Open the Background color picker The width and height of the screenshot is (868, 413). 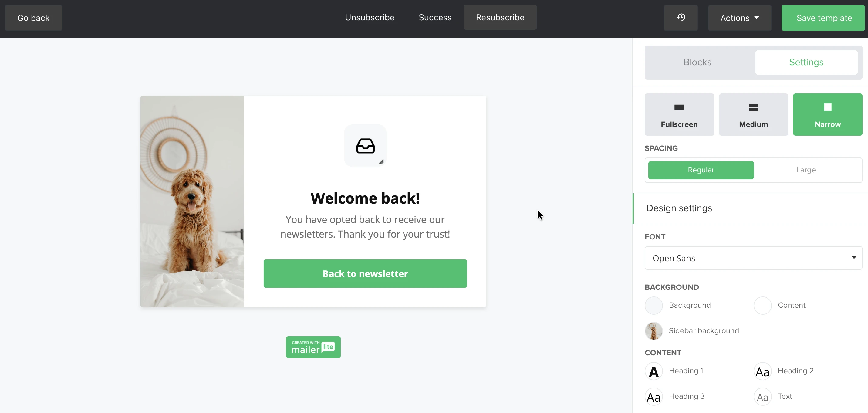(654, 305)
